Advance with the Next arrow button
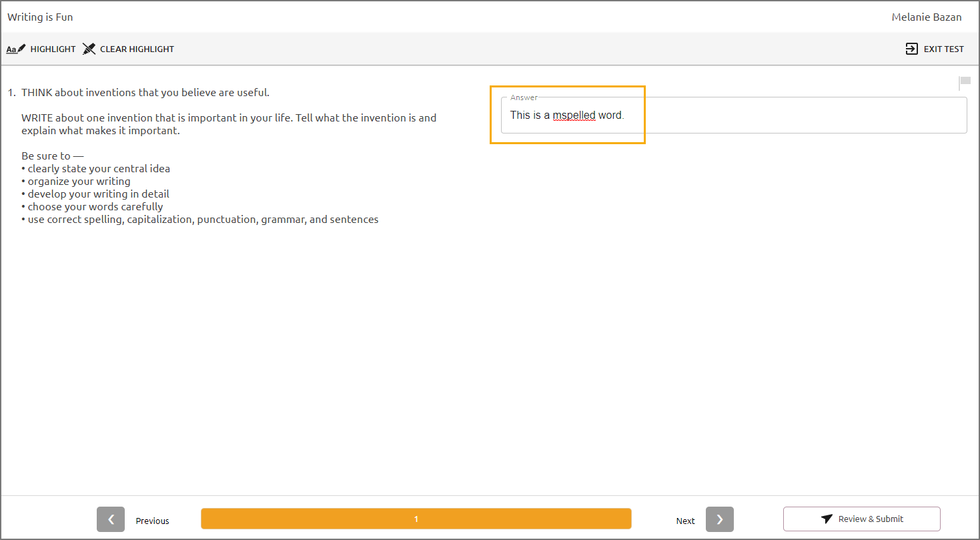Image resolution: width=980 pixels, height=540 pixels. tap(720, 519)
